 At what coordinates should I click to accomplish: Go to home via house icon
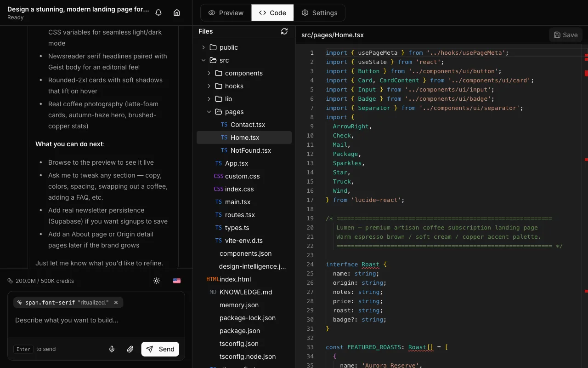point(177,13)
